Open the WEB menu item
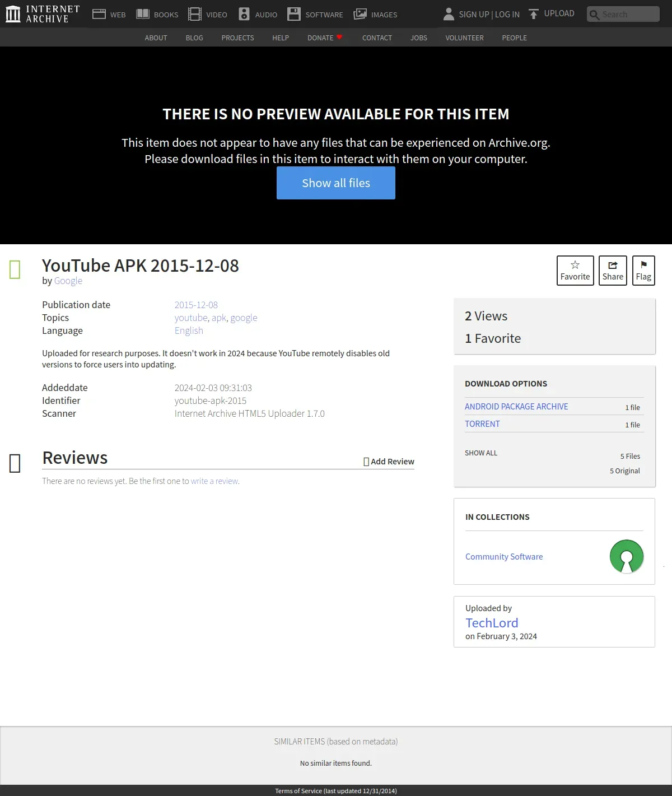This screenshot has width=672, height=796. 118,15
